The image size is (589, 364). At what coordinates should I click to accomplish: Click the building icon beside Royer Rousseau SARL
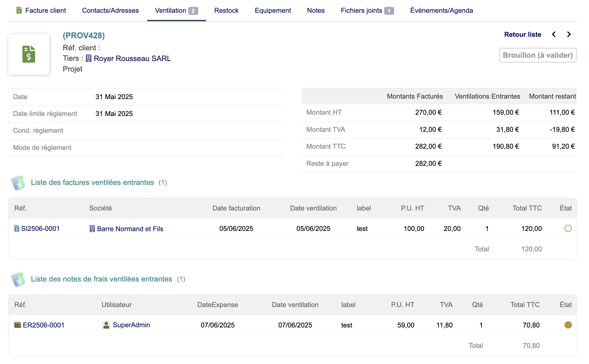pos(88,58)
